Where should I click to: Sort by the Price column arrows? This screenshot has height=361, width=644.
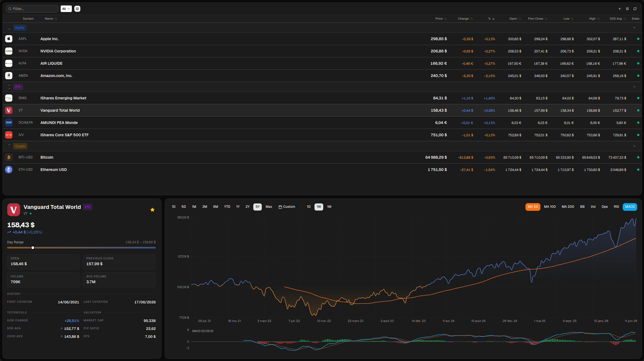click(445, 19)
